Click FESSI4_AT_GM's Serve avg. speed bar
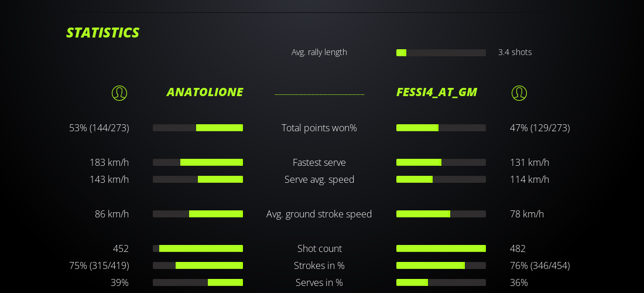This screenshot has width=644, height=293. pyautogui.click(x=441, y=179)
